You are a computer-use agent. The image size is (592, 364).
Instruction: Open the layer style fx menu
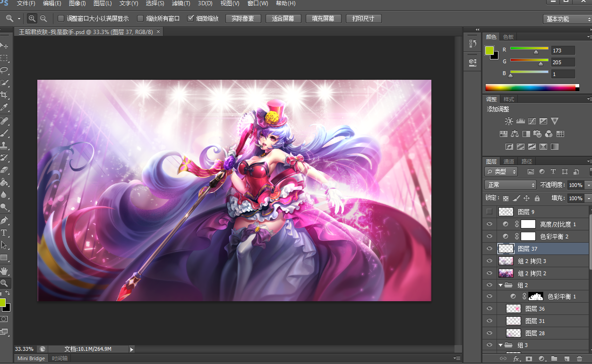tap(516, 359)
